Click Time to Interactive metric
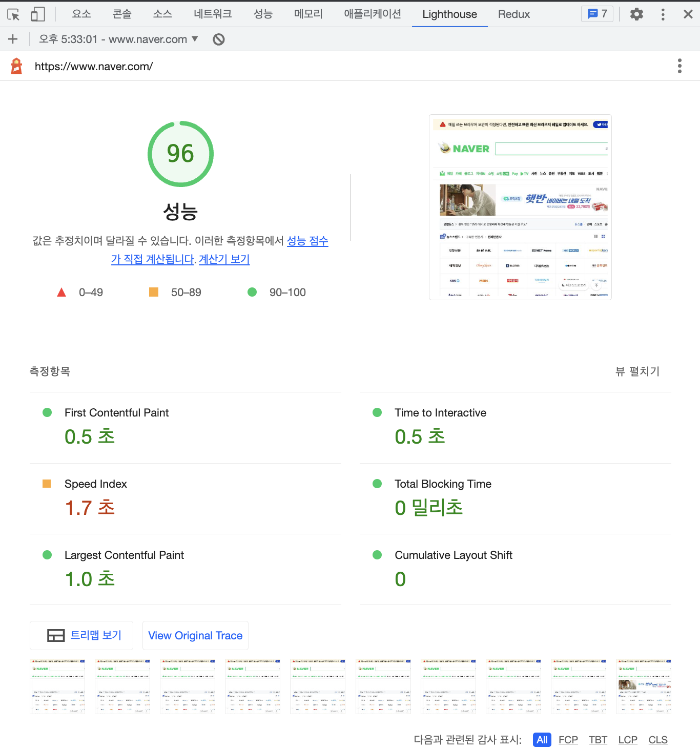The height and width of the screenshot is (750, 700). tap(516, 428)
